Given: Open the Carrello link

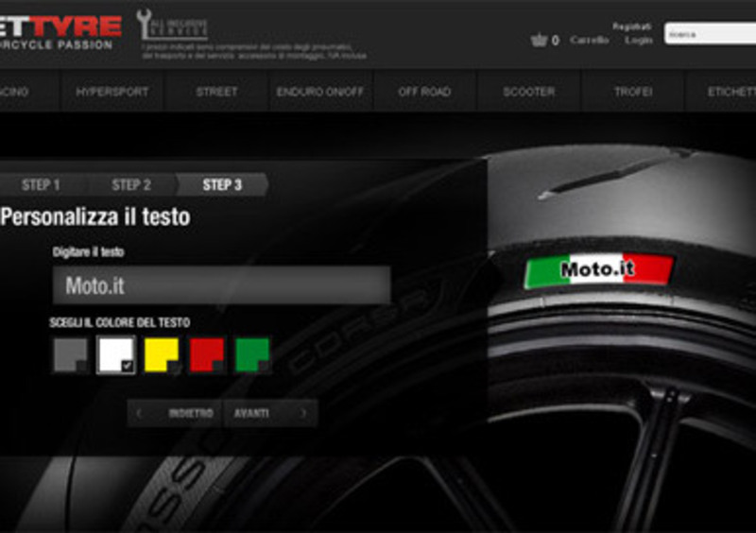Looking at the screenshot, I should [x=589, y=40].
